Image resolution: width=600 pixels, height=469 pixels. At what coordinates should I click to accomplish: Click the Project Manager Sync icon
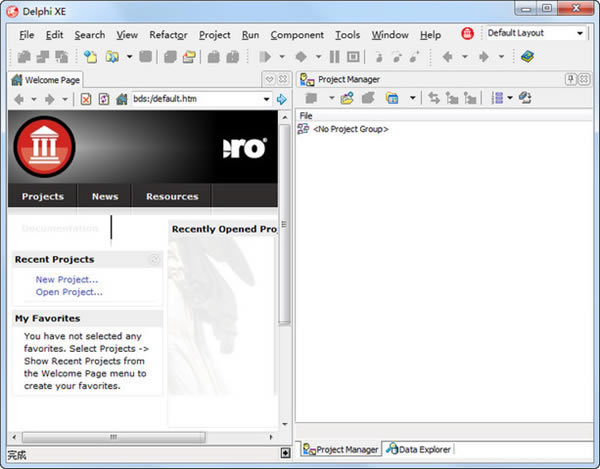(x=434, y=98)
